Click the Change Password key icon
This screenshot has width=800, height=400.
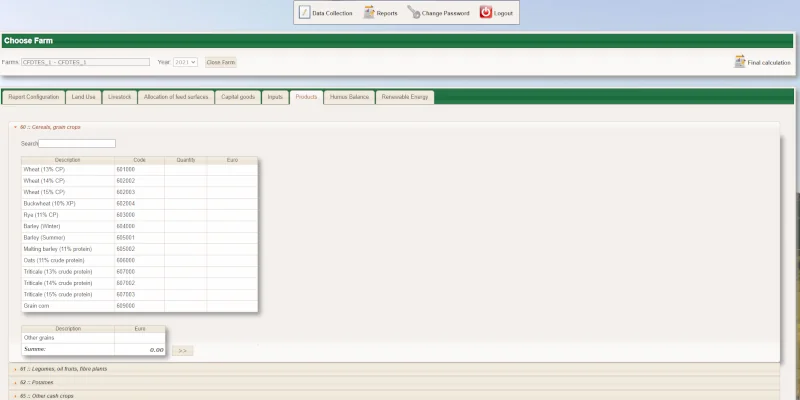(414, 13)
